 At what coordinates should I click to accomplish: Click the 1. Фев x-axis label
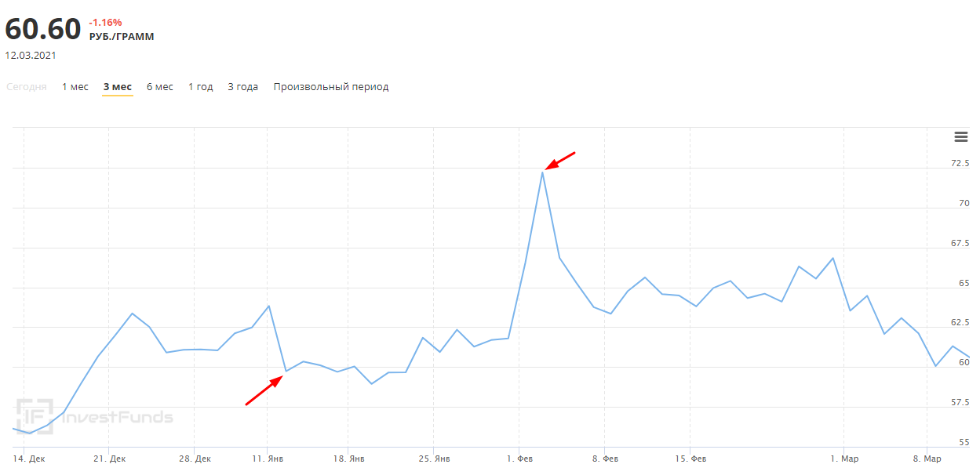pyautogui.click(x=519, y=459)
